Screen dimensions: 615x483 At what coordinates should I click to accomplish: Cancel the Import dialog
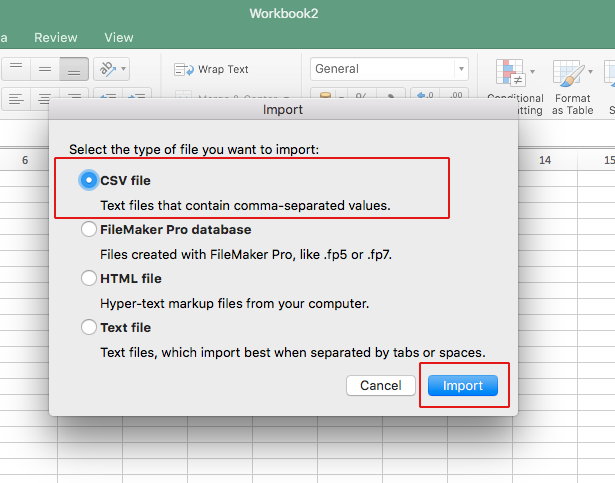point(380,385)
